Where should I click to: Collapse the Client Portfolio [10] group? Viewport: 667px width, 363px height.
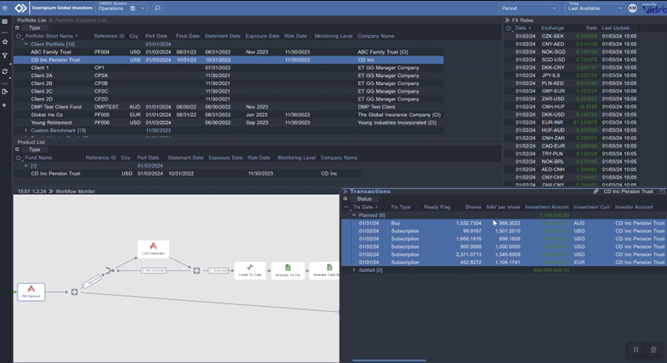click(x=26, y=44)
